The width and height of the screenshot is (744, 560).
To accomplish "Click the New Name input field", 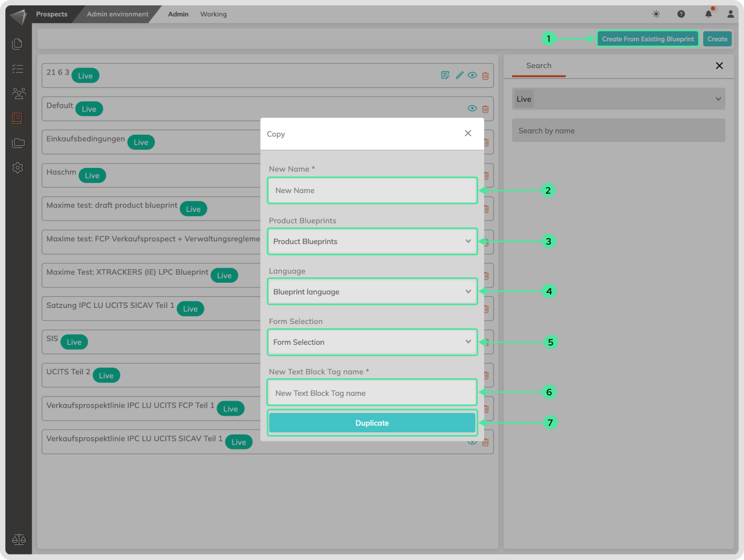I will coord(372,190).
